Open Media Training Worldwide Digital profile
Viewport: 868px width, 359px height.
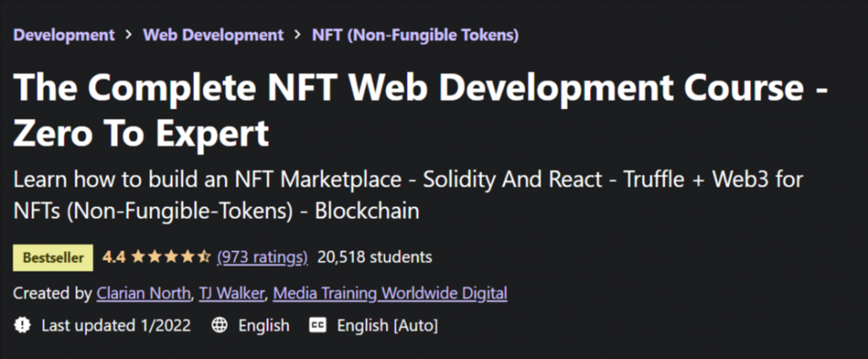point(390,293)
